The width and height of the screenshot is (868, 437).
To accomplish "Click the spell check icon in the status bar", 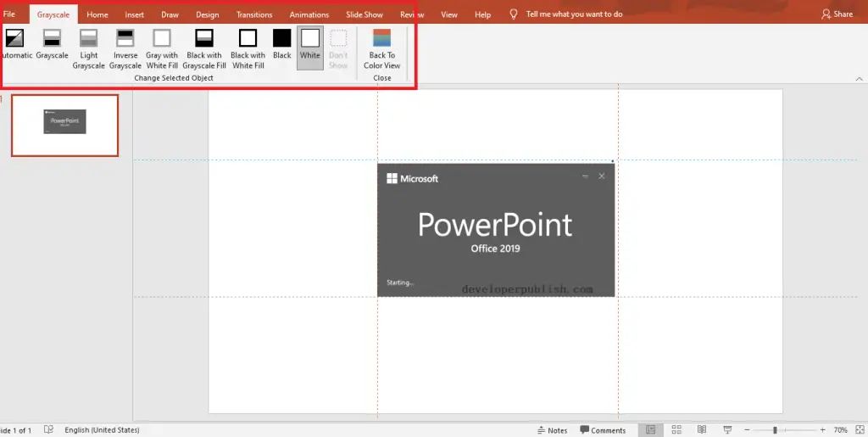I will (x=48, y=430).
